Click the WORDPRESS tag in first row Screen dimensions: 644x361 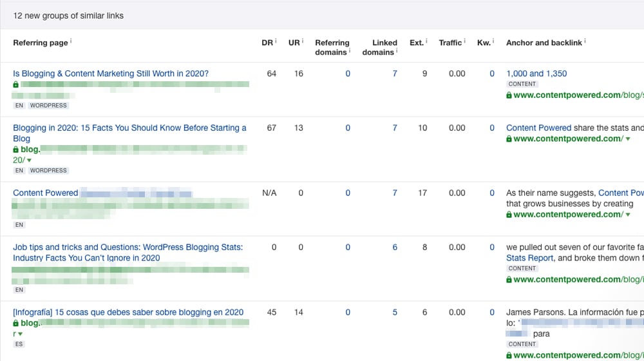[x=48, y=105]
